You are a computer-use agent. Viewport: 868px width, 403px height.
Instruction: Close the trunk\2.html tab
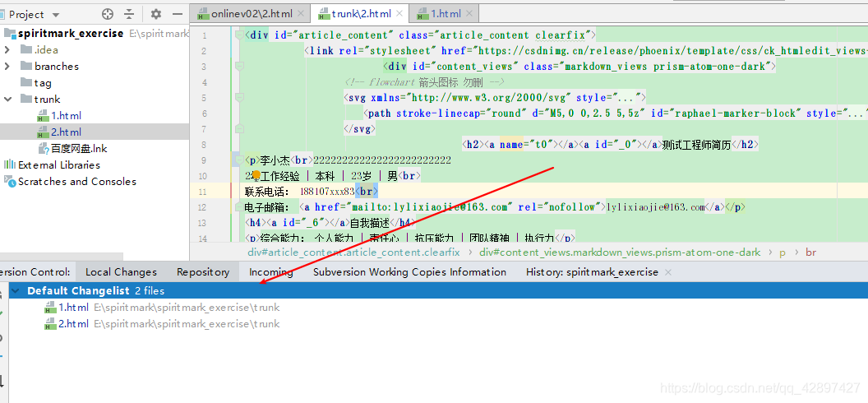399,14
